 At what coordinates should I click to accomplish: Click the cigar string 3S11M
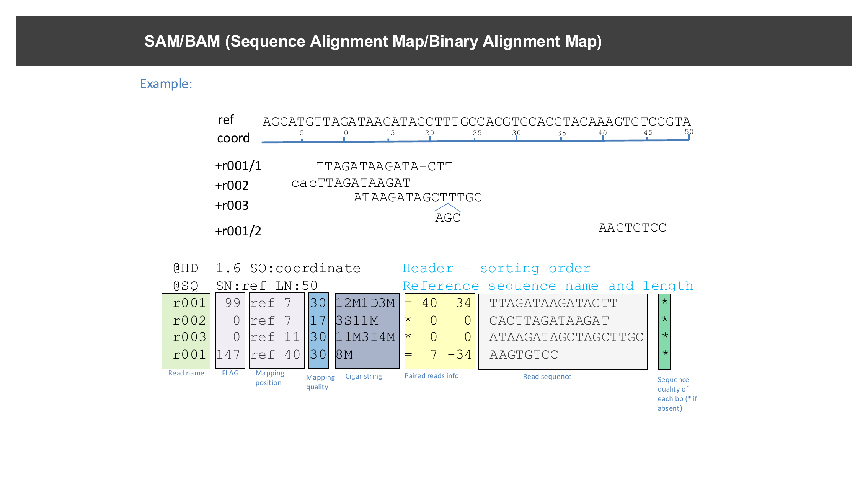pos(357,320)
